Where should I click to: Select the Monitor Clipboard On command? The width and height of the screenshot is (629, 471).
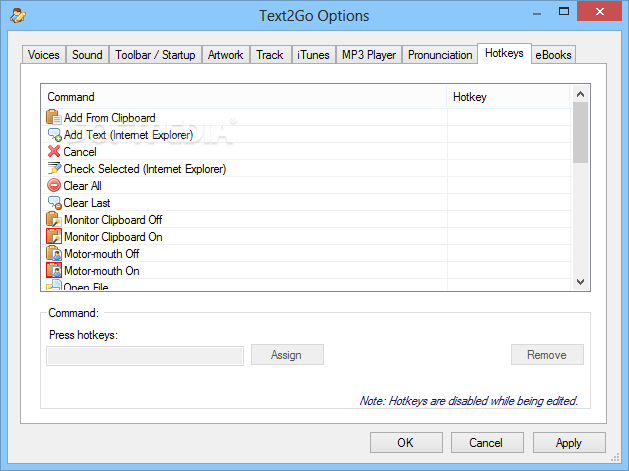pyautogui.click(x=306, y=237)
